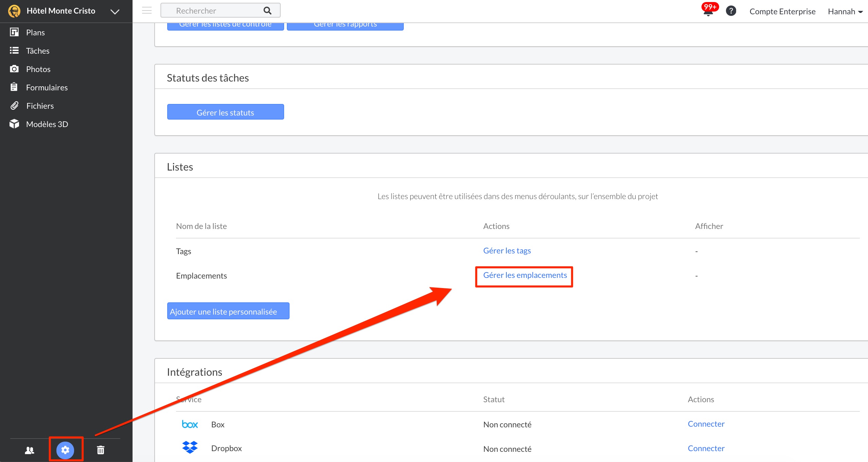This screenshot has width=868, height=462.
Task: Open the settings gear icon
Action: [x=65, y=450]
